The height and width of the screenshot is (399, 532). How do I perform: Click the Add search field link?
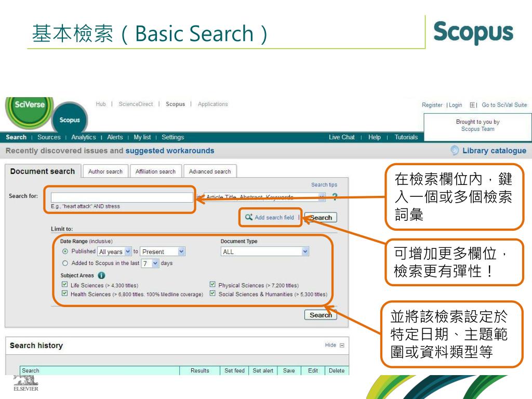pos(274,218)
